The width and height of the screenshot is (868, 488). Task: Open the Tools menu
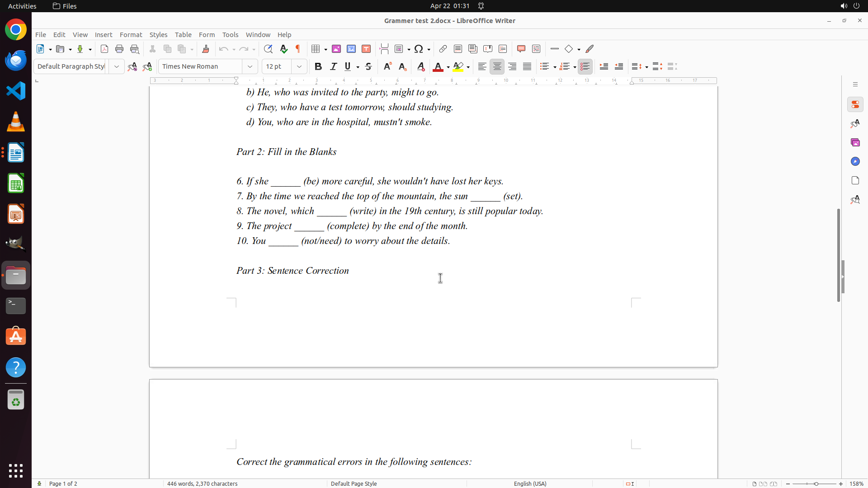coord(230,35)
